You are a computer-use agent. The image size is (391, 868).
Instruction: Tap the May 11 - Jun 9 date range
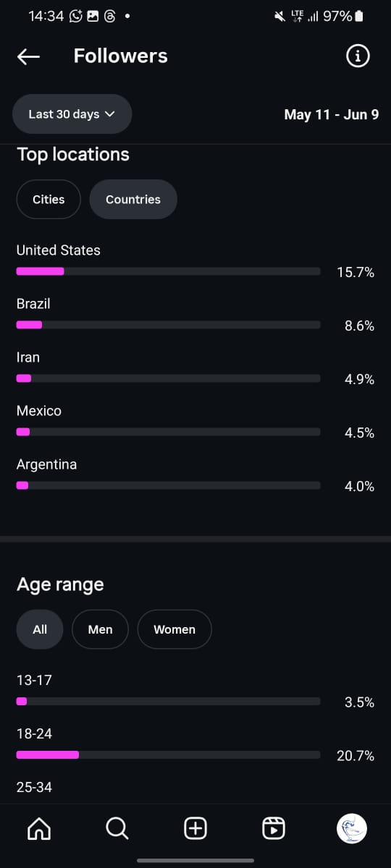click(332, 114)
